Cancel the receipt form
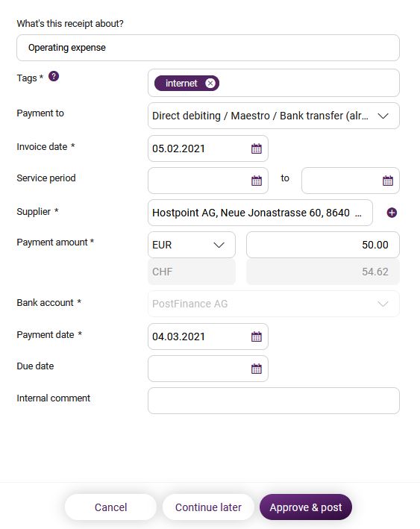 point(110,507)
